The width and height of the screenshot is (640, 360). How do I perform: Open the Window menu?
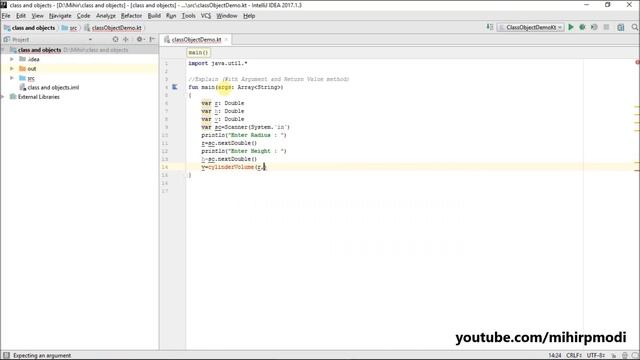point(227,16)
